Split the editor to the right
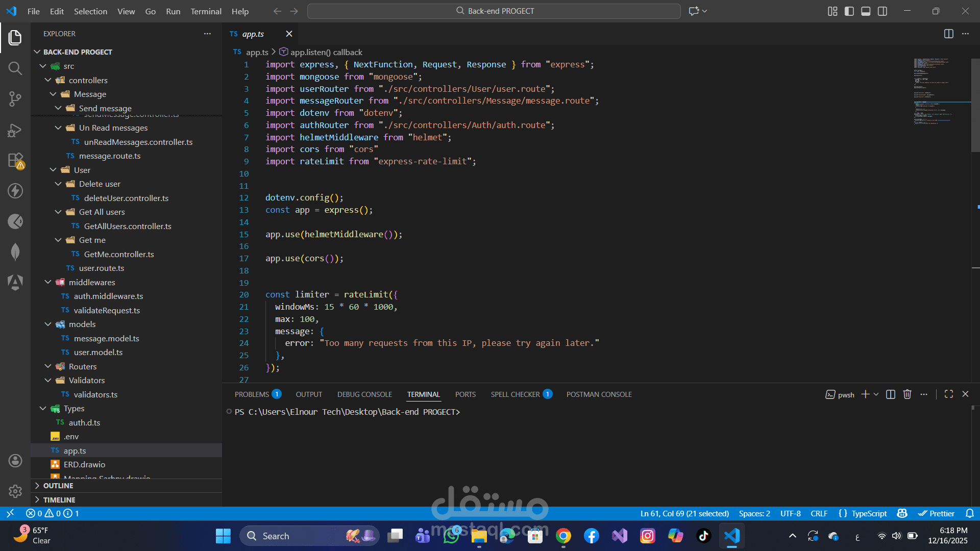 tap(948, 34)
